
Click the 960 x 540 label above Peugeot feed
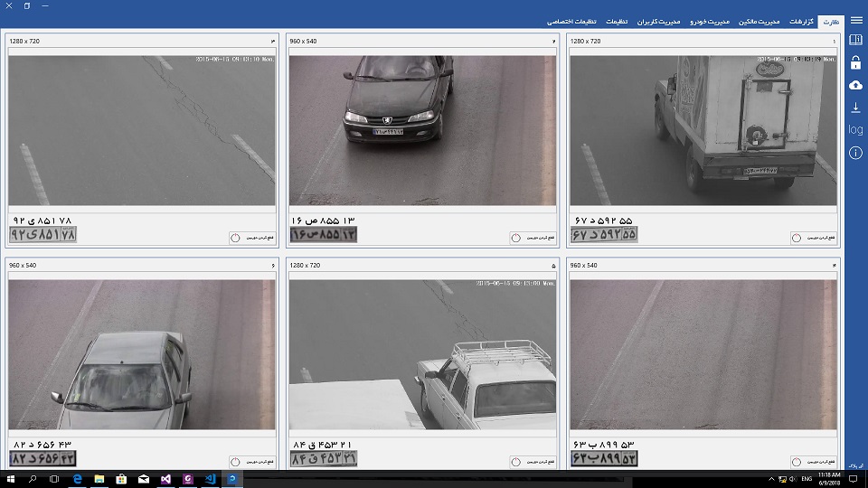pyautogui.click(x=304, y=41)
